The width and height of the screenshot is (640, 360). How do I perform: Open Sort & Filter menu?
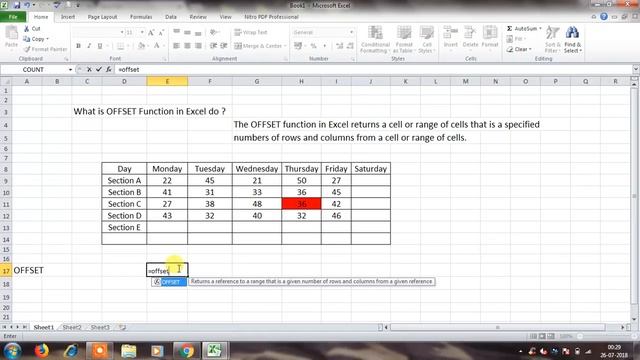click(553, 39)
